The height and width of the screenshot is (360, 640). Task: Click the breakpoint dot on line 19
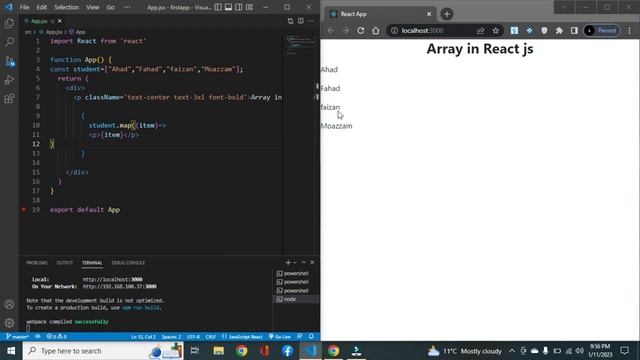24,209
